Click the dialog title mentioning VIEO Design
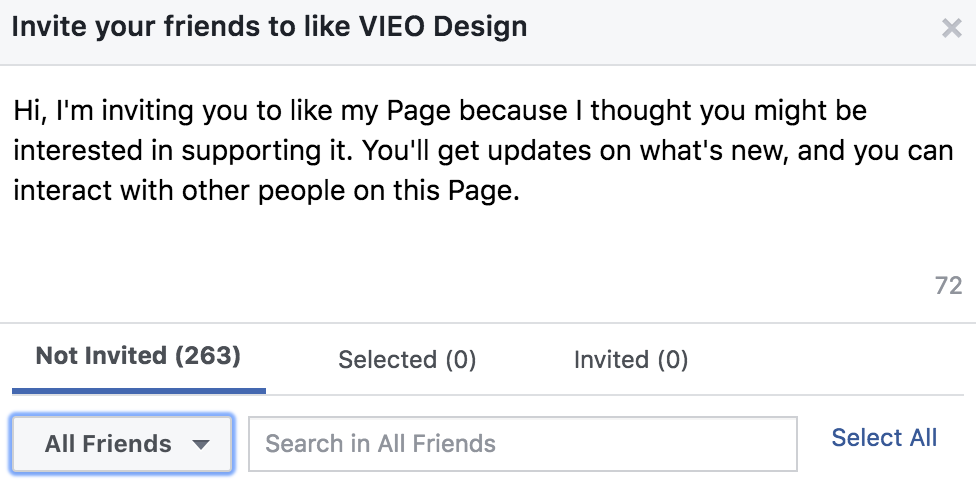 click(x=270, y=27)
